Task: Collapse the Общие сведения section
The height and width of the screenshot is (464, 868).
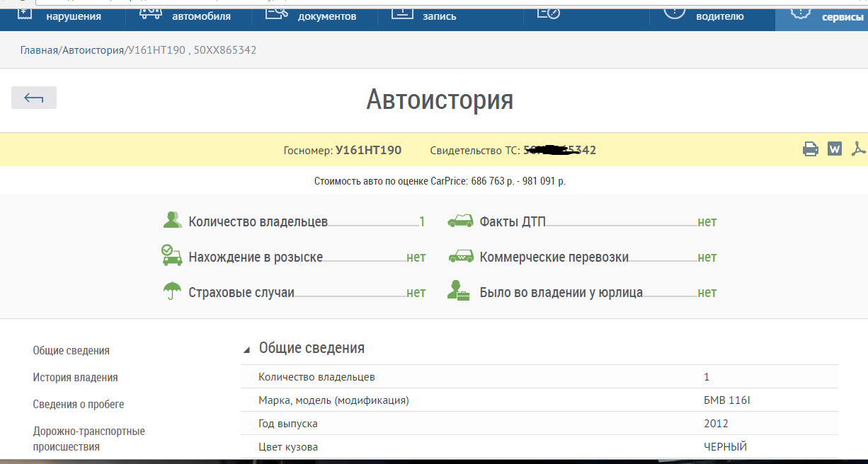Action: 246,349
